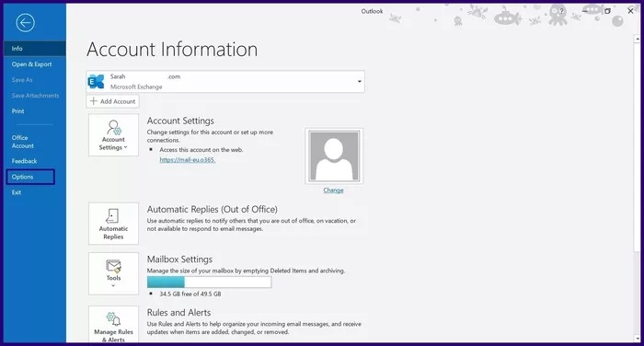Click the Help question mark icon
This screenshot has height=346, width=644.
(561, 11)
